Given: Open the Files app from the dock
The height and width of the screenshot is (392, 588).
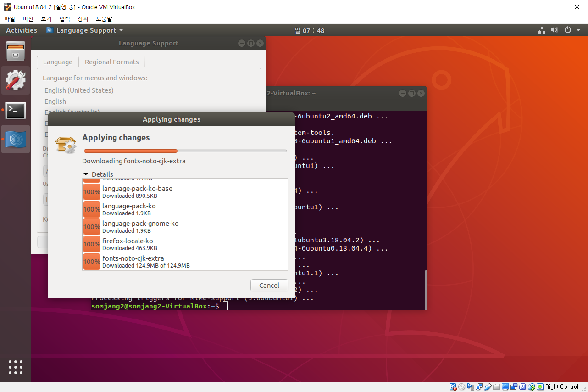Looking at the screenshot, I should click(x=16, y=51).
